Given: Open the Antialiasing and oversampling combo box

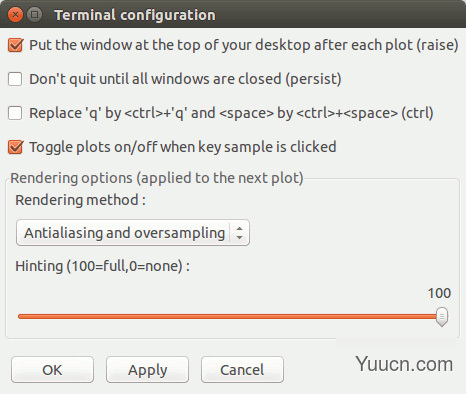Looking at the screenshot, I should [x=133, y=233].
